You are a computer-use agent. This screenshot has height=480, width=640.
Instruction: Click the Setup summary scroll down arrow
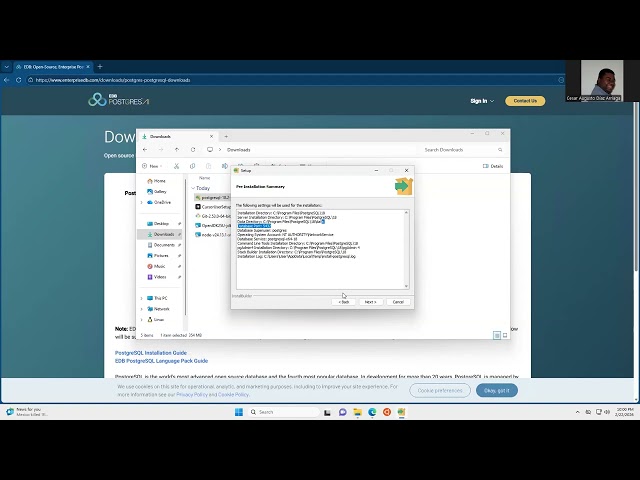tap(406, 286)
